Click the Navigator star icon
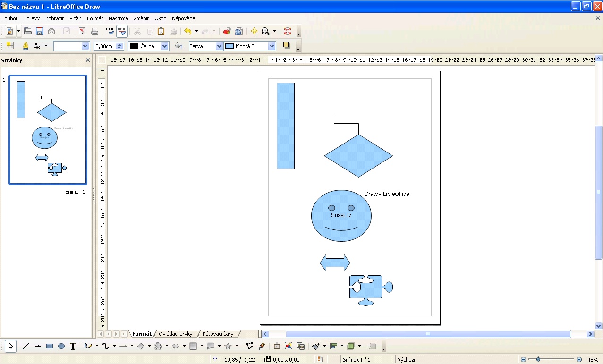 coord(254,32)
